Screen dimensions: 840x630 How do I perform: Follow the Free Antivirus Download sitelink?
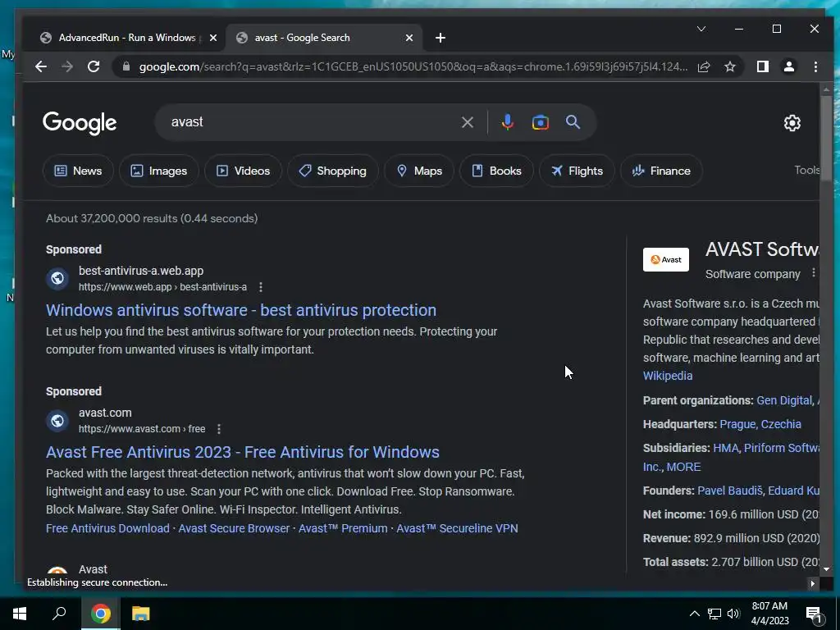[x=107, y=528]
